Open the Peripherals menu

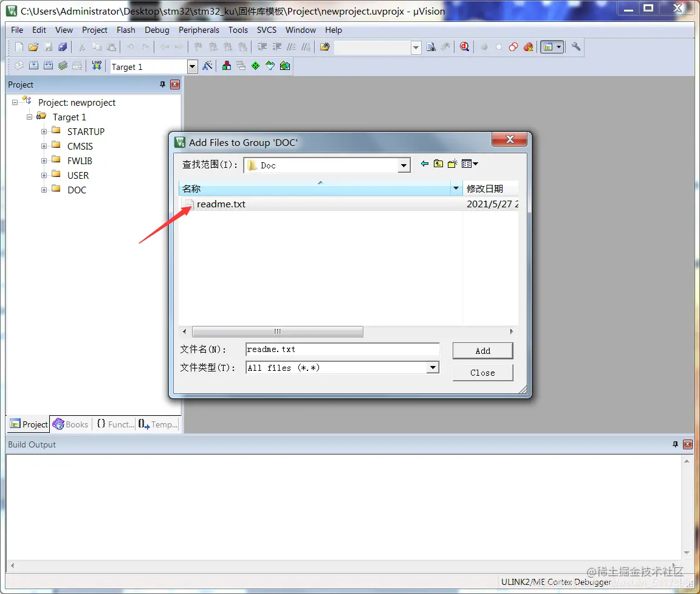click(199, 30)
